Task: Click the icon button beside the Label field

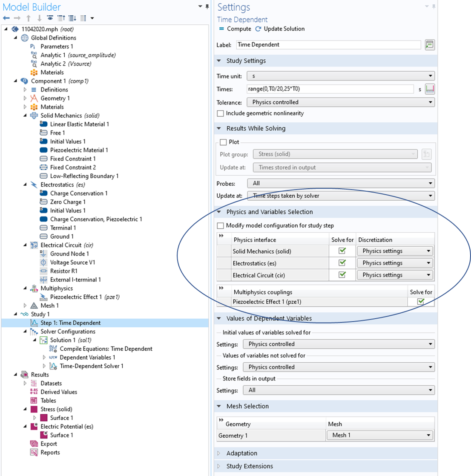Action: 430,45
